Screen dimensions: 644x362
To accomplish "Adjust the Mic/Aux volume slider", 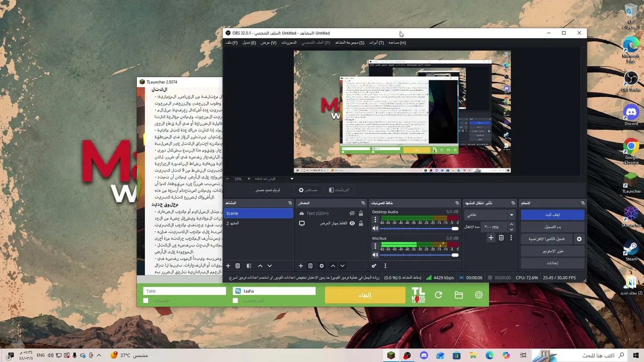I will tap(420, 255).
